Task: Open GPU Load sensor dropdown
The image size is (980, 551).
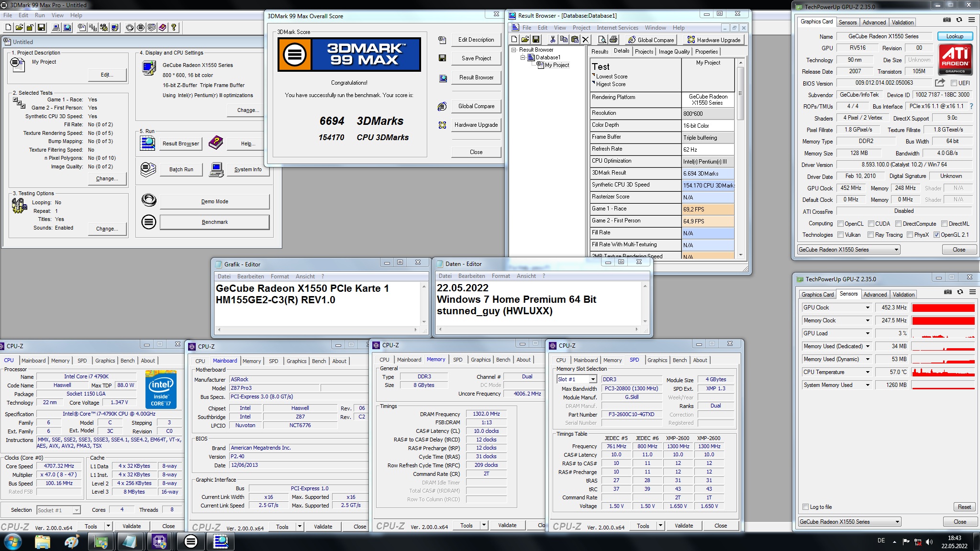Action: point(867,333)
